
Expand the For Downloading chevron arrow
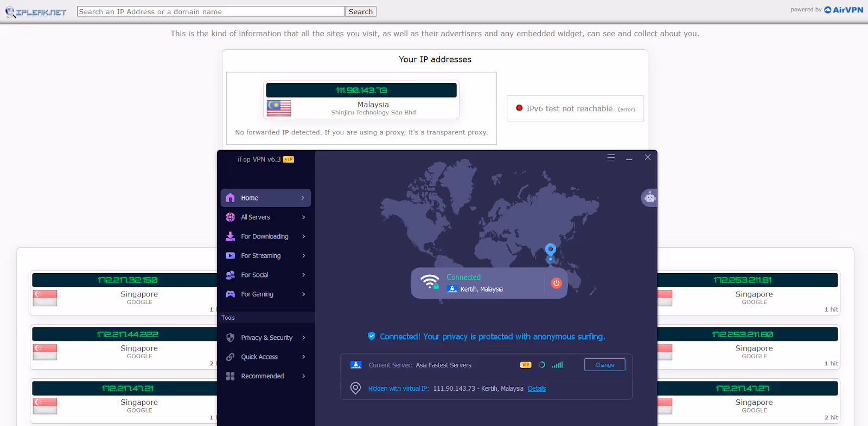(304, 236)
